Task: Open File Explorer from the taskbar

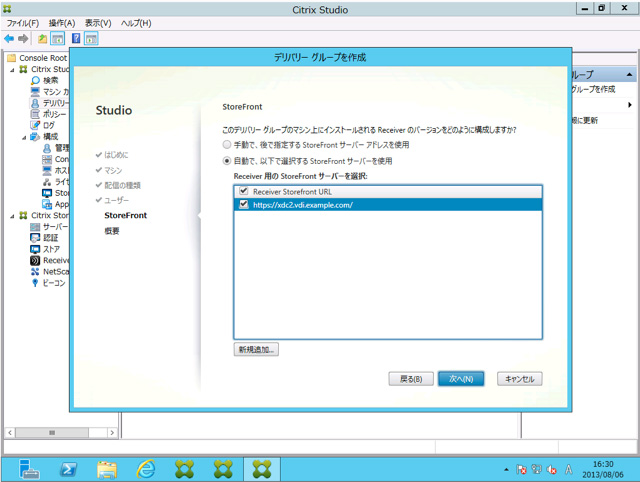Action: (107, 469)
